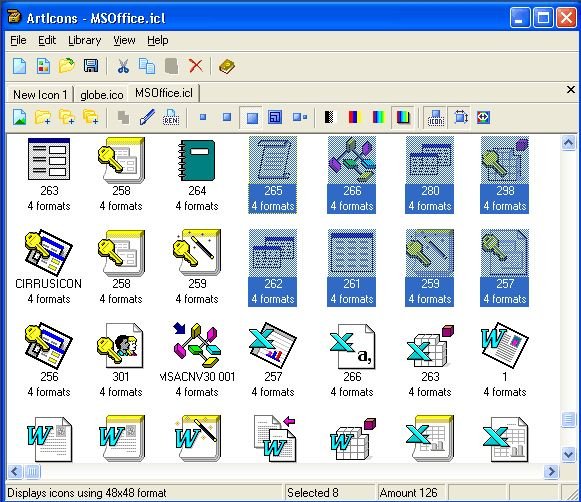Open the View menu
Image resolution: width=581 pixels, height=502 pixels.
point(124,40)
